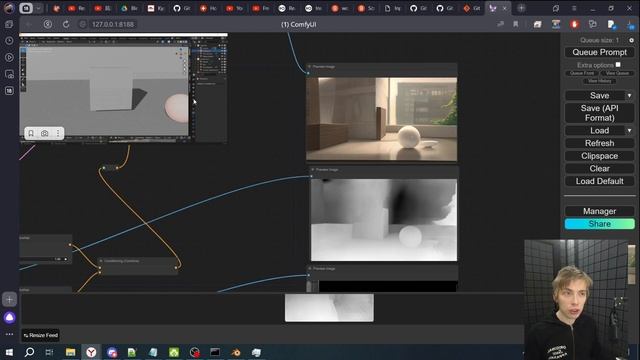
Task: Click the rendered room Preview Image thumbnail
Action: coord(382,119)
